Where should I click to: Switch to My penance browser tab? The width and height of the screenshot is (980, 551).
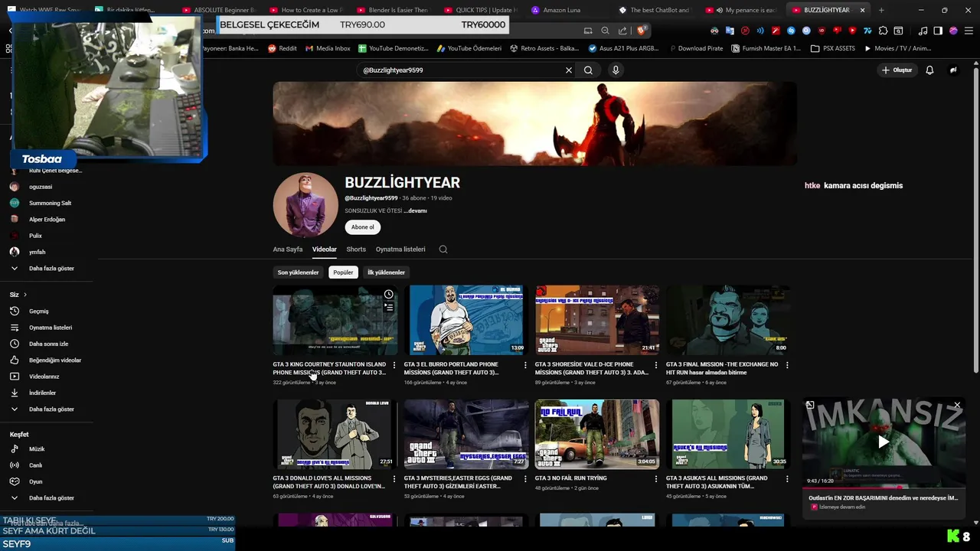tap(741, 10)
